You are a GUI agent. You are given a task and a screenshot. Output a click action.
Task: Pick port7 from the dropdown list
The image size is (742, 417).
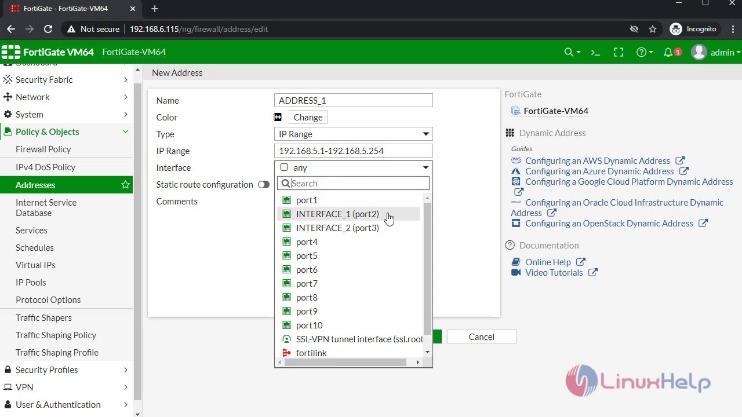348,284
